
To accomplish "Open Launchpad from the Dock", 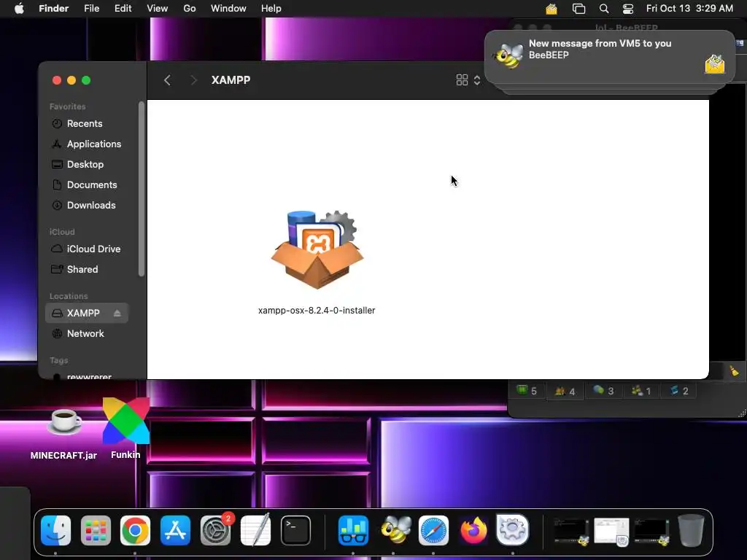I will click(96, 531).
